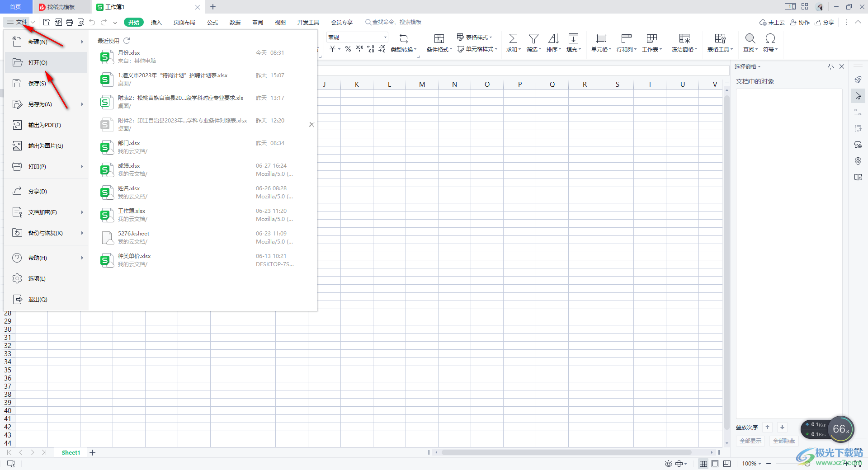
Task: Select the Sheet1 sheet tab
Action: point(71,452)
